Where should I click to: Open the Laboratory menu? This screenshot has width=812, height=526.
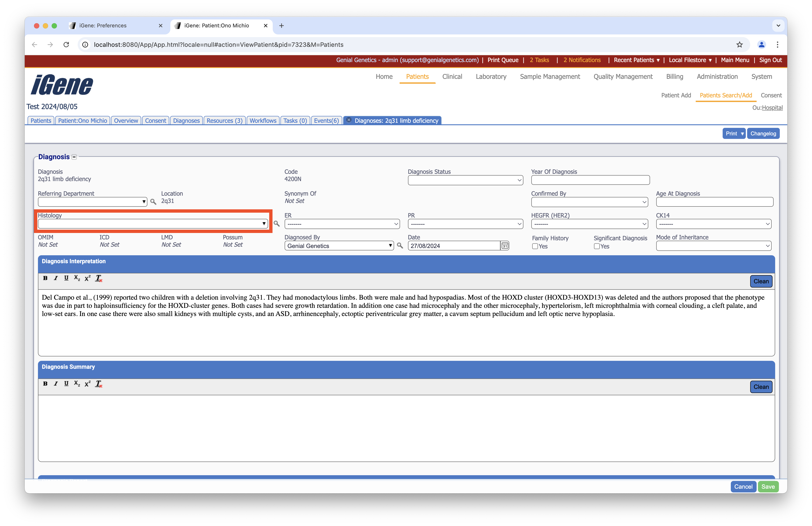(491, 76)
